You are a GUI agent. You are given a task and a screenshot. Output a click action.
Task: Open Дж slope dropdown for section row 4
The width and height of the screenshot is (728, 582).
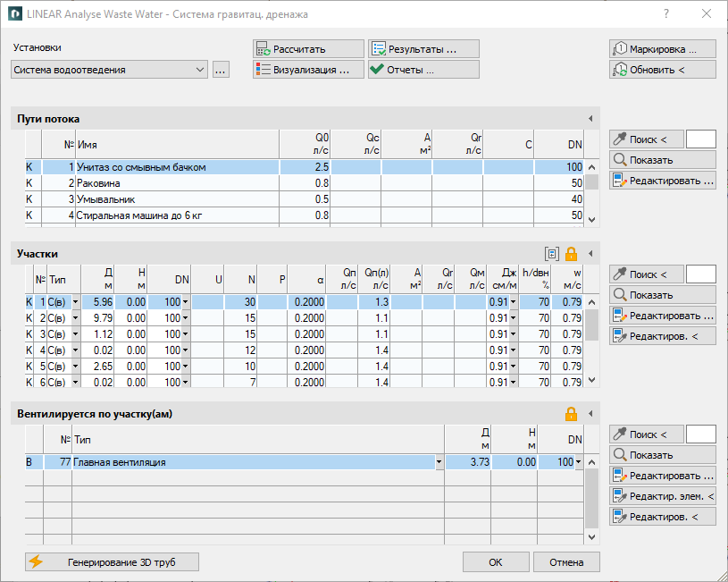514,350
